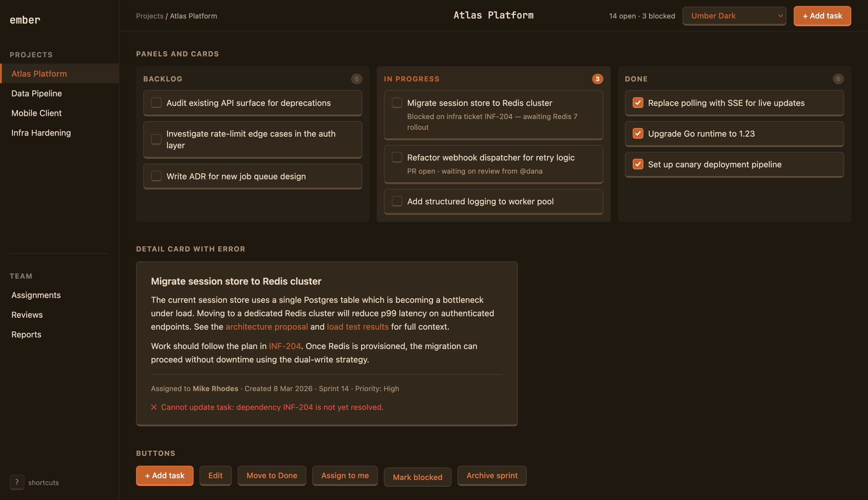Check Add structured logging to worker pool

(397, 201)
